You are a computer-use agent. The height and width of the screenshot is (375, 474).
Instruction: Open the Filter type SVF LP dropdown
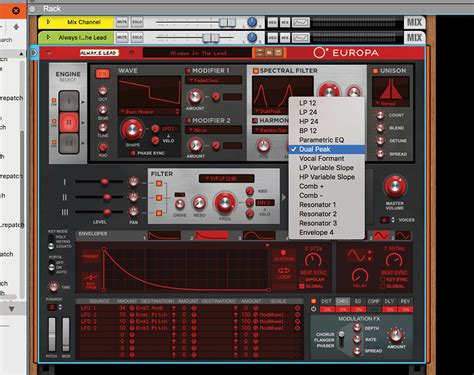[x=227, y=179]
